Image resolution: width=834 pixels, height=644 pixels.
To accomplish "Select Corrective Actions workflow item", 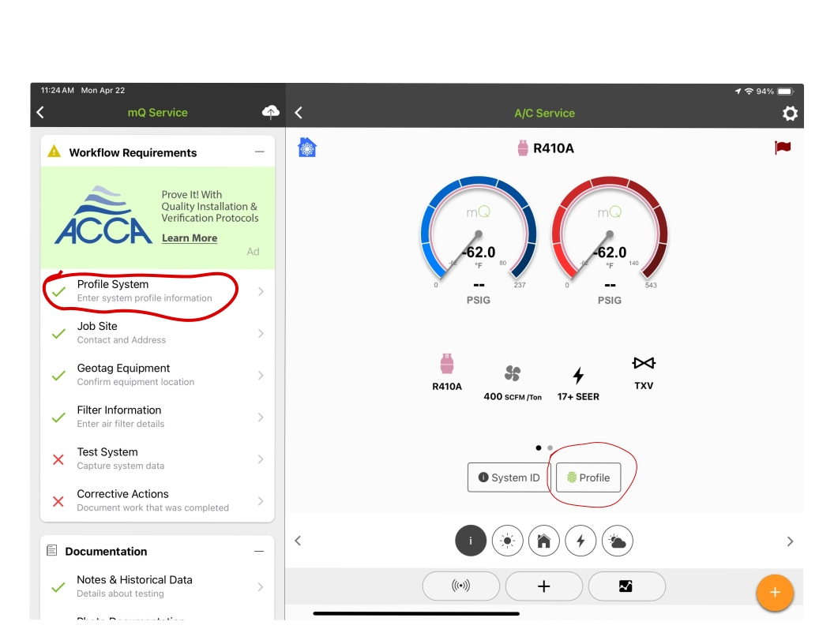I will pos(157,501).
